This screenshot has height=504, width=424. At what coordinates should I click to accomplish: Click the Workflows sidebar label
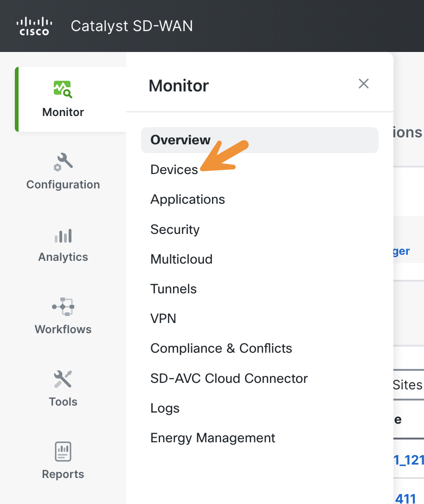tap(63, 330)
